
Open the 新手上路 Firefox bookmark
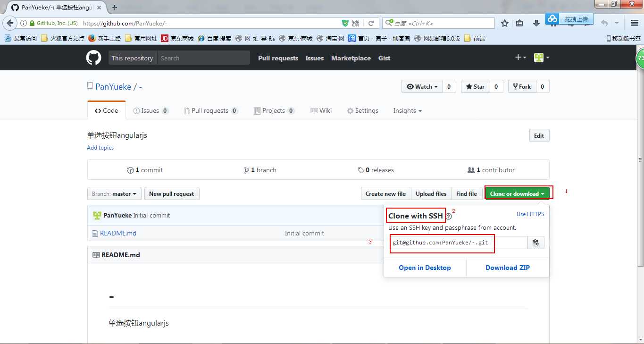[x=104, y=38]
